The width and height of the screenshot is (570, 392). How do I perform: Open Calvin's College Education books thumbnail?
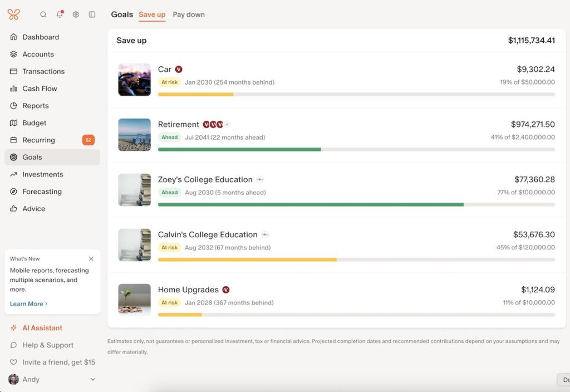click(x=134, y=245)
